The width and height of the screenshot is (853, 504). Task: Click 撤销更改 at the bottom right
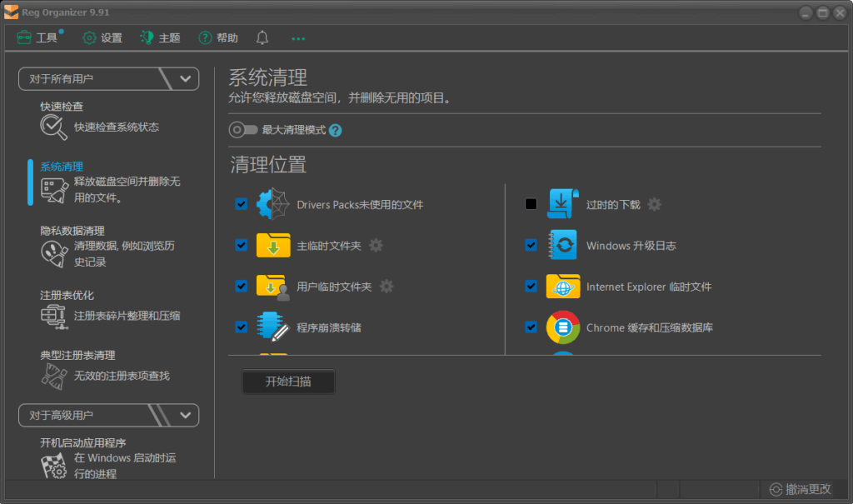pyautogui.click(x=802, y=489)
